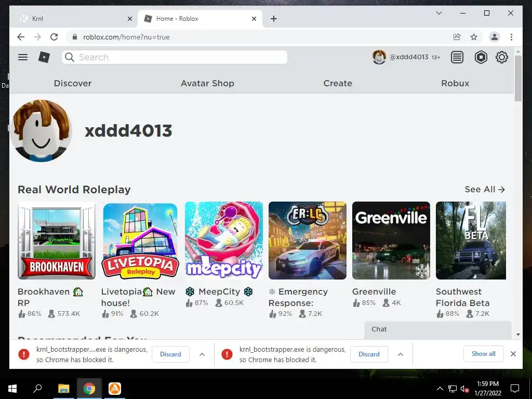The image size is (532, 399).
Task: Open the Southwest Florida Beta thumbnail
Action: [471, 241]
